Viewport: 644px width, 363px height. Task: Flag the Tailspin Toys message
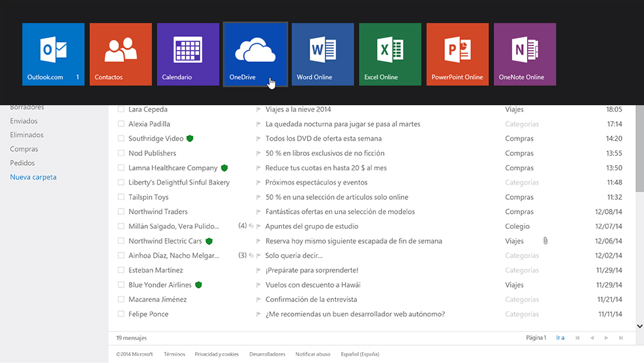click(x=258, y=197)
